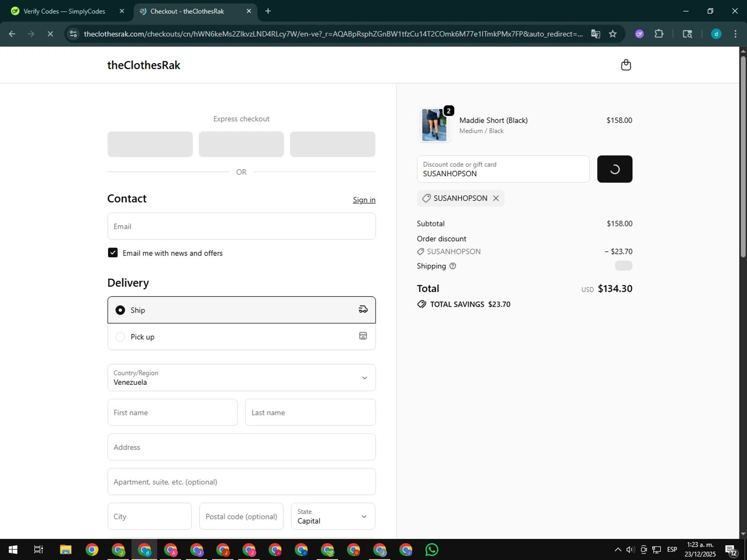Click the volume icon in system tray

tap(630, 550)
